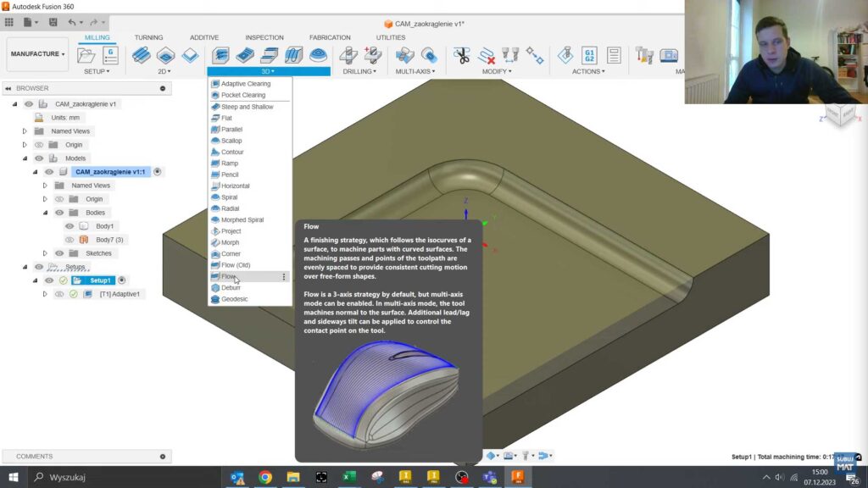Show Body7 by clicking its eye toggle
The width and height of the screenshot is (868, 488).
[x=70, y=239]
